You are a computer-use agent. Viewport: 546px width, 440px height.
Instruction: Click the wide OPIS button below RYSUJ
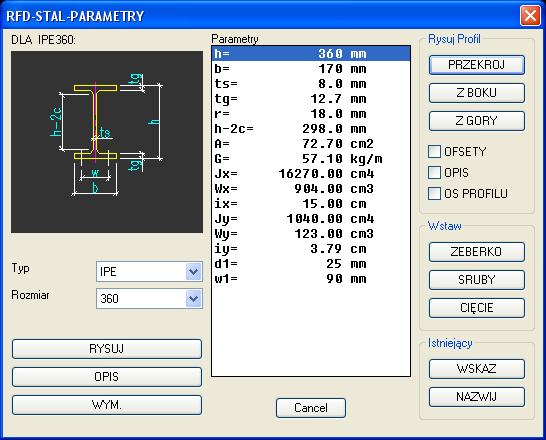(107, 377)
